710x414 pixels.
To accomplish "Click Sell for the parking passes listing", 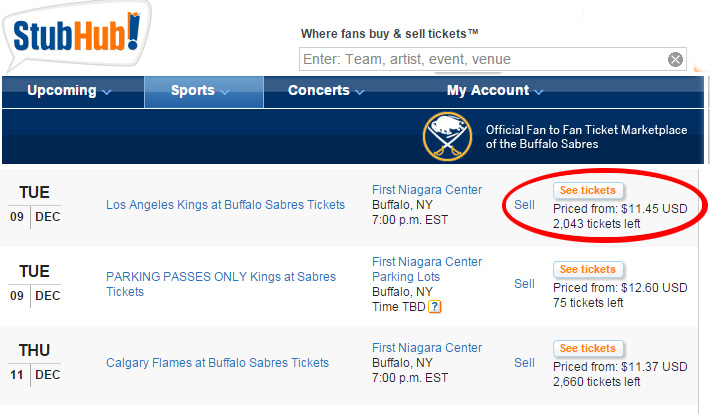I will [524, 284].
